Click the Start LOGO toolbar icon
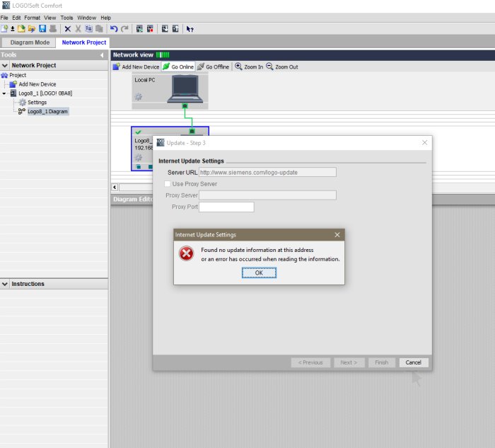 click(139, 29)
